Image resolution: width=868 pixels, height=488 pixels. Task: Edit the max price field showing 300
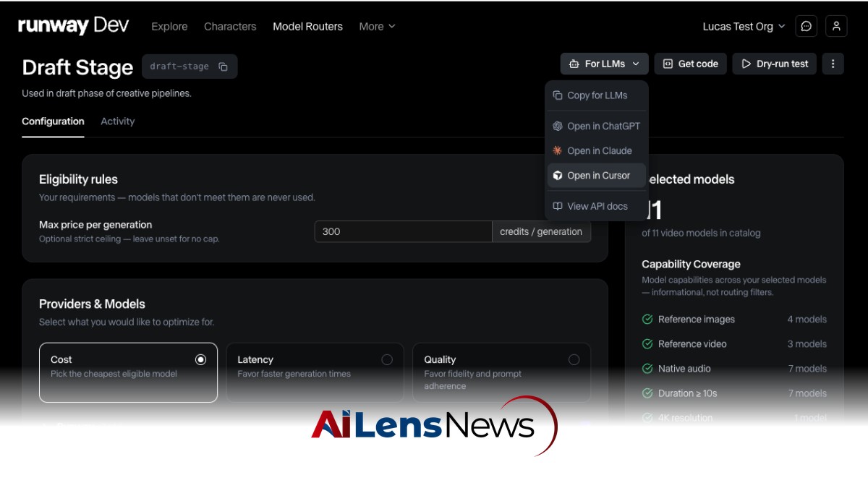[x=403, y=231]
